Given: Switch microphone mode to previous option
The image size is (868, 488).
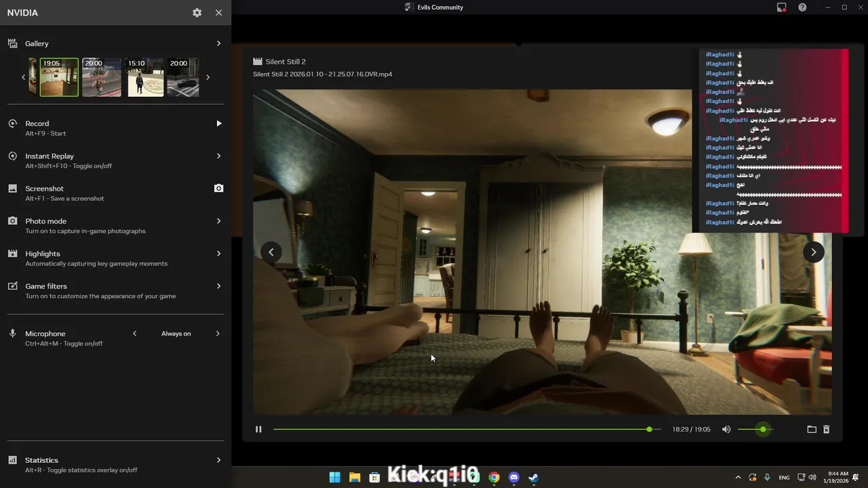Looking at the screenshot, I should 134,333.
